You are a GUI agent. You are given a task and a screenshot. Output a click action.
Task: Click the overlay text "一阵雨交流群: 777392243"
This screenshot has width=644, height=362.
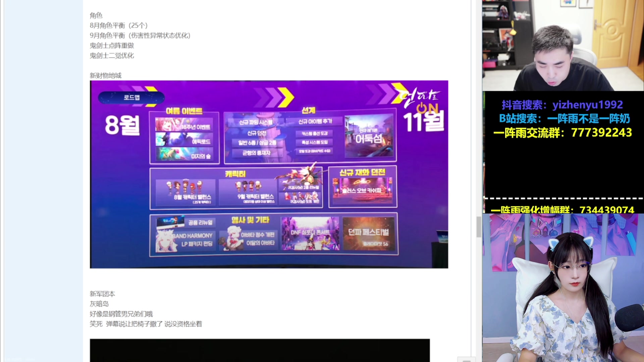(x=562, y=133)
